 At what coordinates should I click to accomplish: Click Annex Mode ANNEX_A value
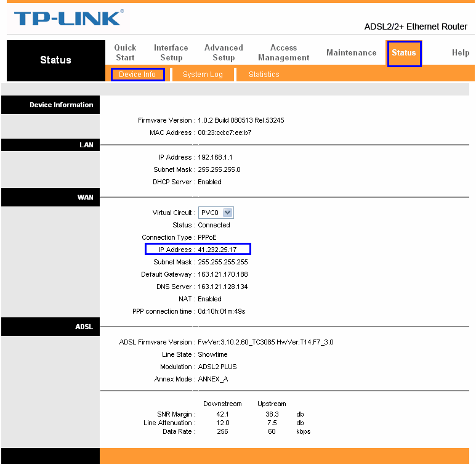pos(213,379)
